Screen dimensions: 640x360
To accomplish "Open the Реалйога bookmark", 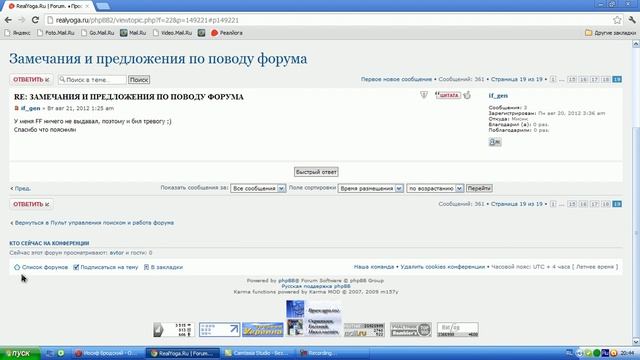I will pyautogui.click(x=227, y=33).
